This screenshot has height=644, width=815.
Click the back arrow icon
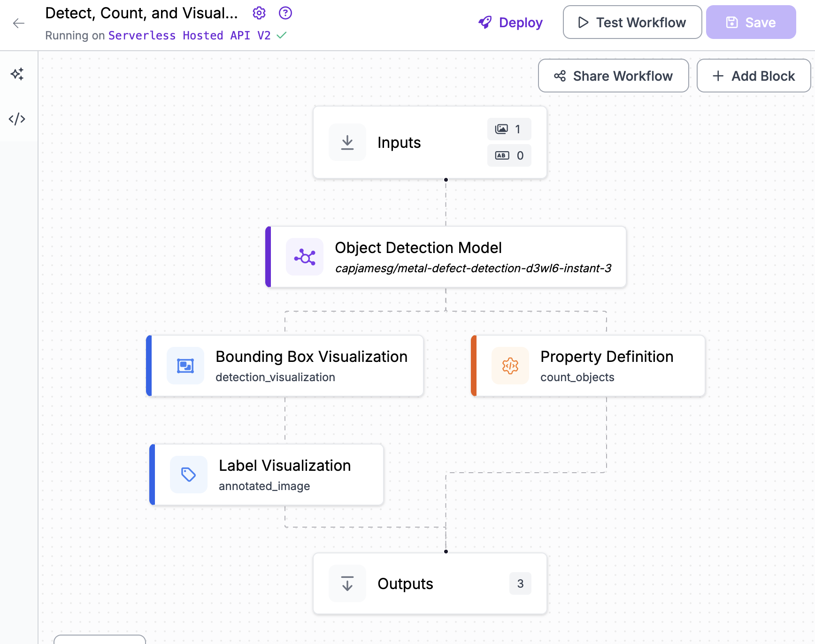[x=19, y=23]
